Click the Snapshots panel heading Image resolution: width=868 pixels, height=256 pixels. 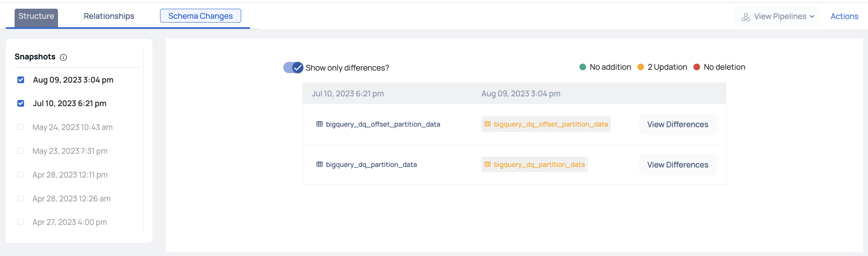(x=35, y=57)
